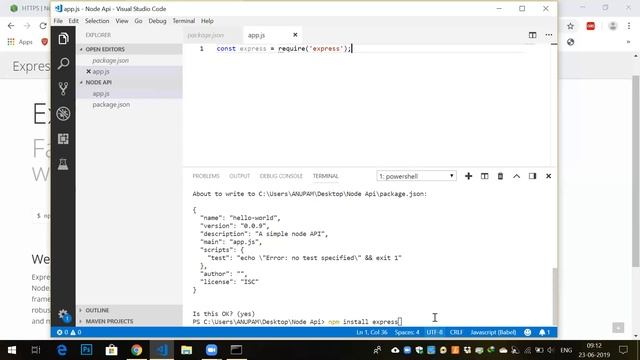640x360 pixels.
Task: Switch to the package.json editor tab
Action: (206, 35)
